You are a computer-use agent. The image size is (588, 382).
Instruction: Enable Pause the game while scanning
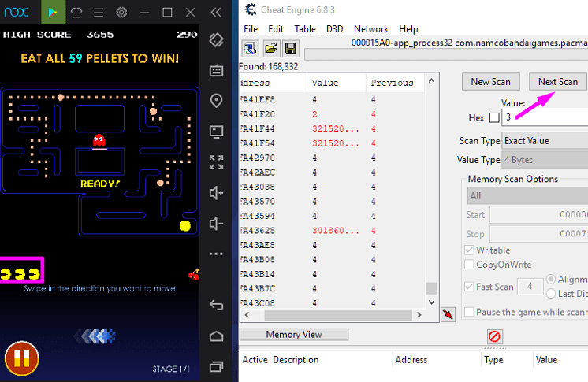469,312
